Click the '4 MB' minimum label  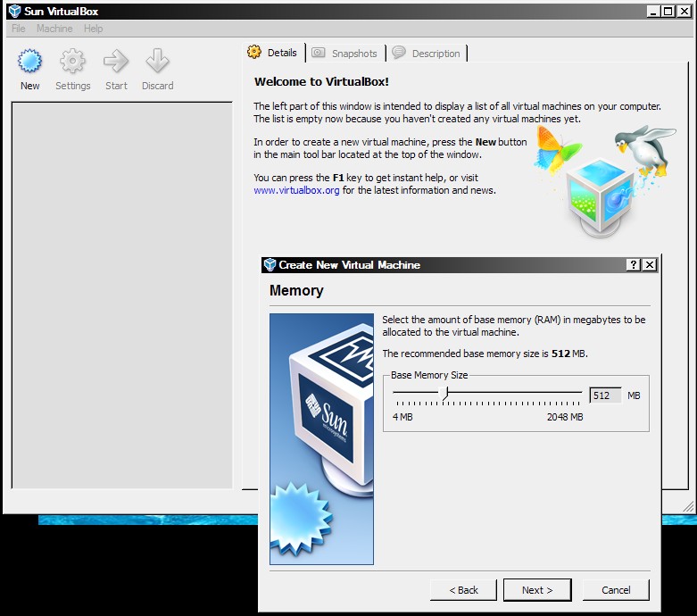402,417
